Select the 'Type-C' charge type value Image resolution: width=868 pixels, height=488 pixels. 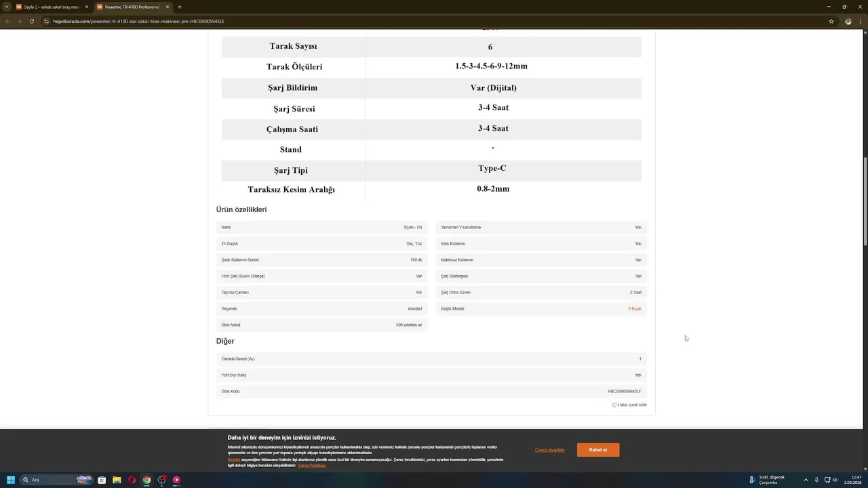(x=492, y=168)
